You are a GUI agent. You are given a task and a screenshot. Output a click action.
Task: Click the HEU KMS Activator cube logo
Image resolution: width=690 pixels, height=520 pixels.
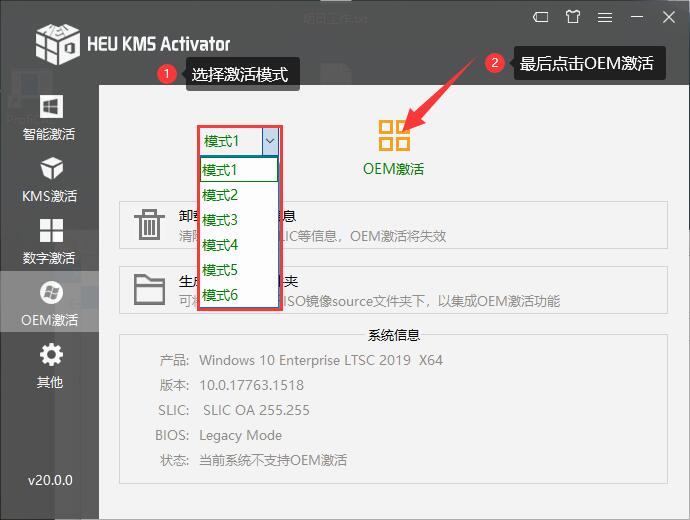58,44
